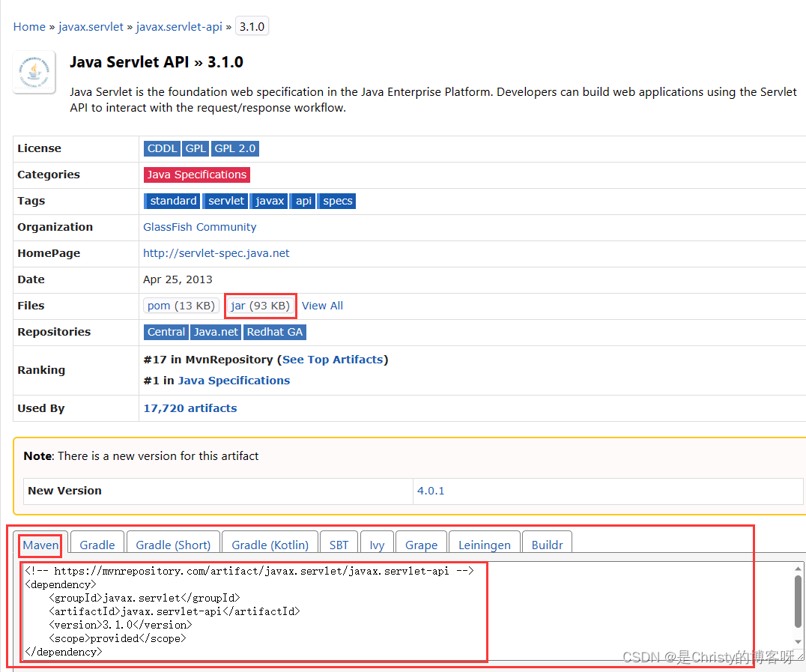Screen dimensions: 806x672
Task: Download the jar (93 KB) file
Action: coord(260,306)
